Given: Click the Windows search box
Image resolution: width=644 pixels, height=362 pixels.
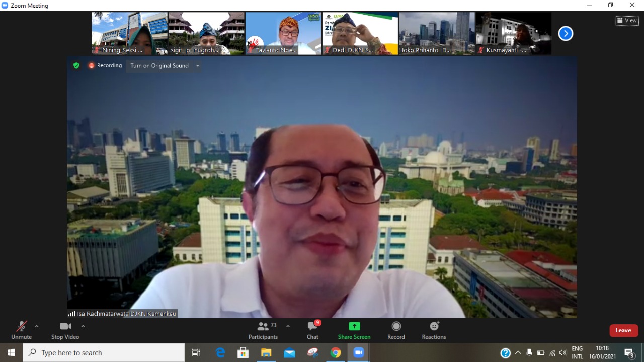Looking at the screenshot, I should coord(104,353).
